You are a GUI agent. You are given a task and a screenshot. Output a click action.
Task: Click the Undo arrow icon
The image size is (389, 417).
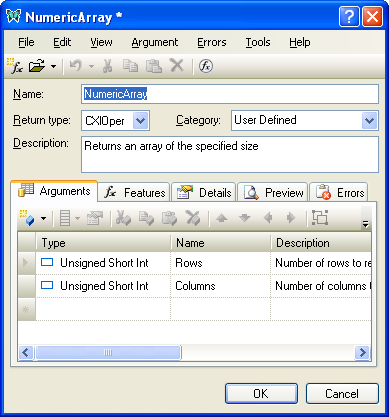coord(76,66)
